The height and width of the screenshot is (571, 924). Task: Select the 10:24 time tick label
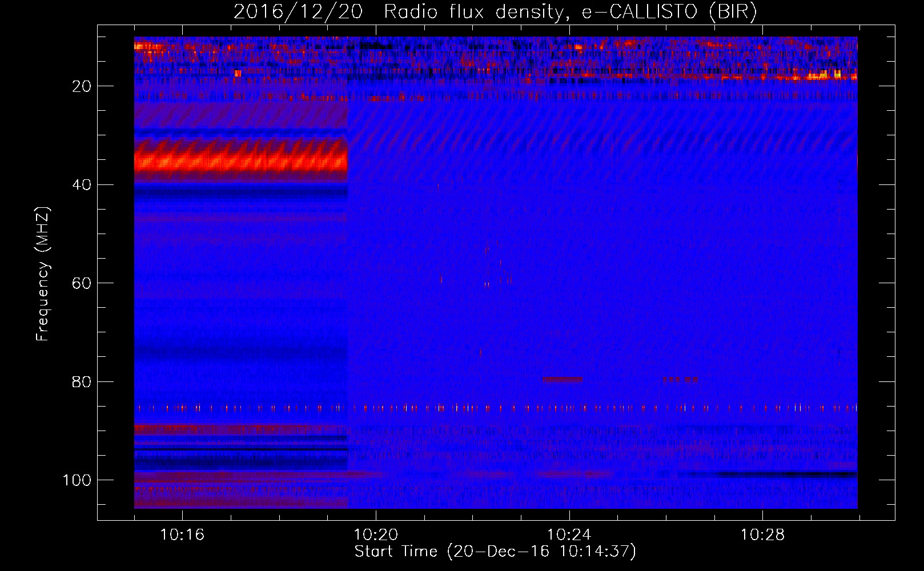pos(569,535)
